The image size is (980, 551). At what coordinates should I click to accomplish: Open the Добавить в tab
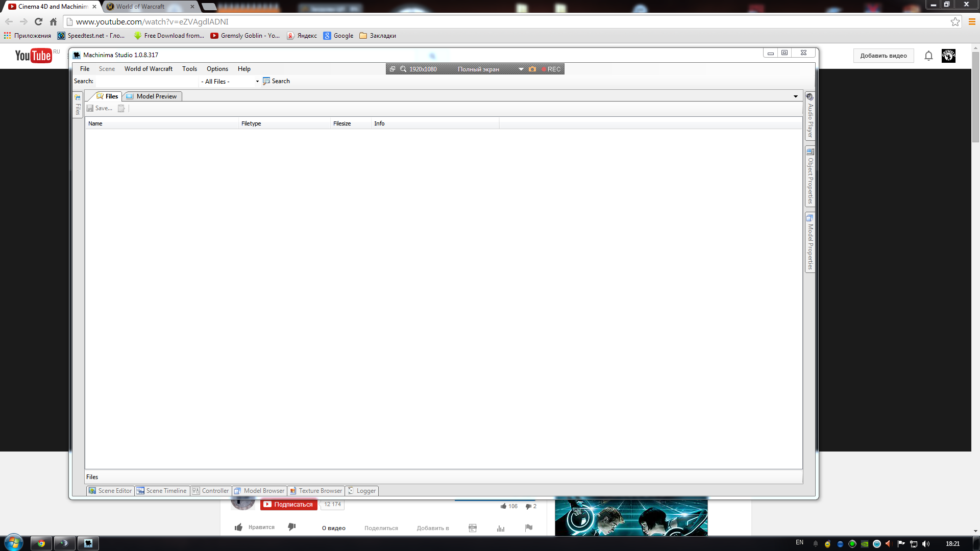(x=433, y=528)
